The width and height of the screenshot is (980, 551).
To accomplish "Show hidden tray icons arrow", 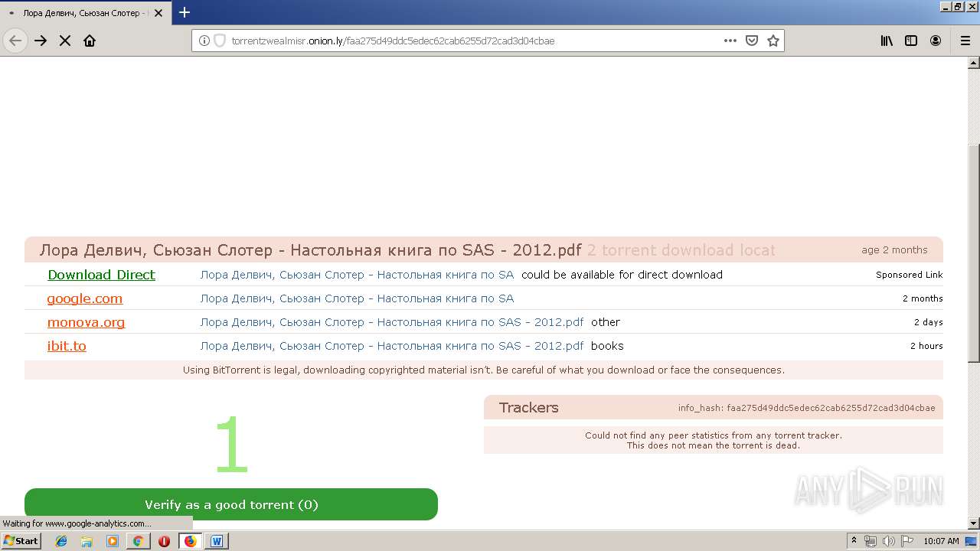I will tap(854, 541).
